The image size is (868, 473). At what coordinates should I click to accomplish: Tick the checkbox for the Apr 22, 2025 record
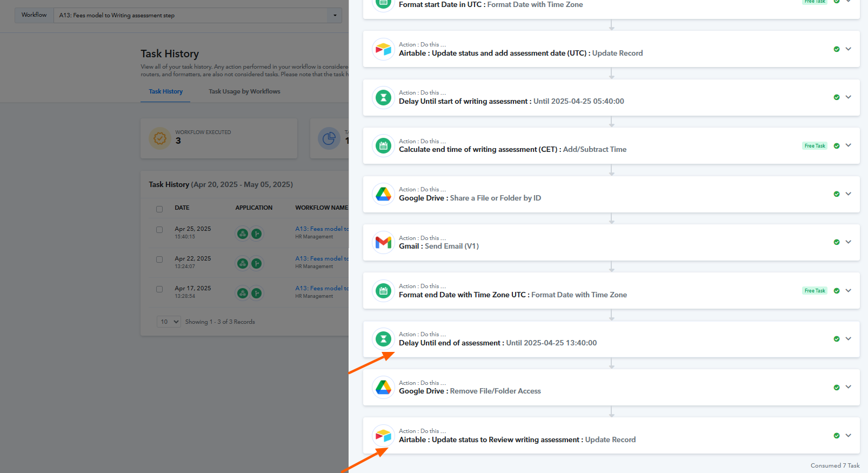(159, 259)
